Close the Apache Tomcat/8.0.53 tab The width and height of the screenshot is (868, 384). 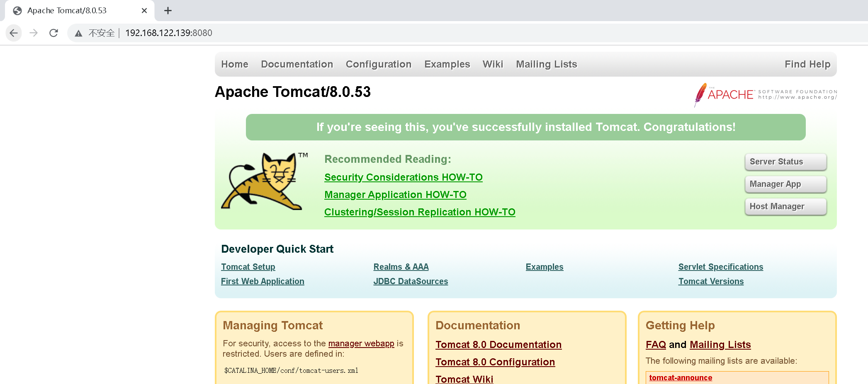(x=144, y=11)
